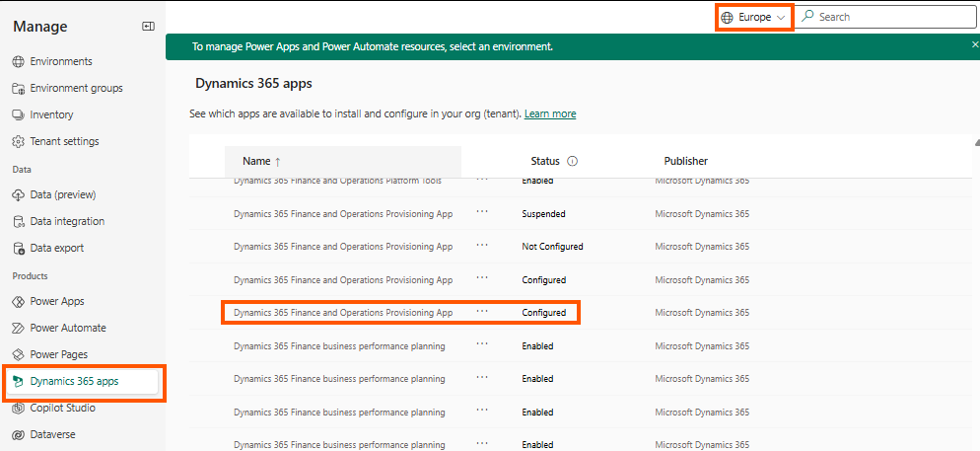980x451 pixels.
Task: Click the Inventory icon in sidebar
Action: (x=18, y=114)
